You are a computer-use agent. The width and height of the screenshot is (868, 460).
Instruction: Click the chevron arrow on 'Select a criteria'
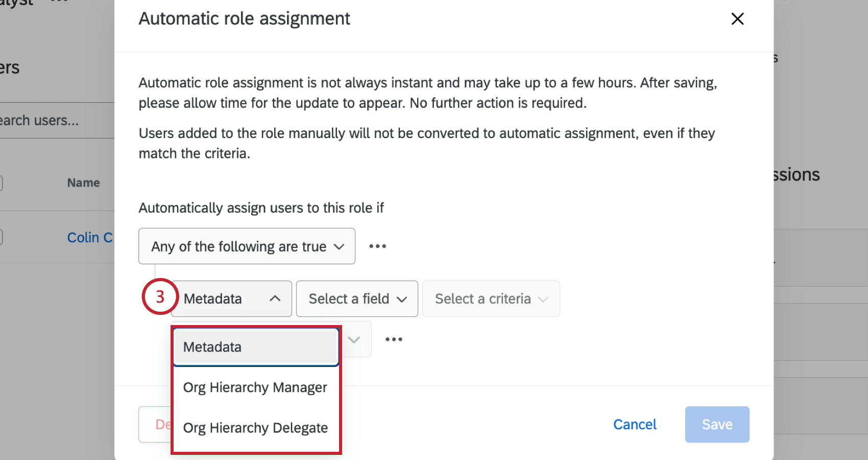(x=543, y=299)
